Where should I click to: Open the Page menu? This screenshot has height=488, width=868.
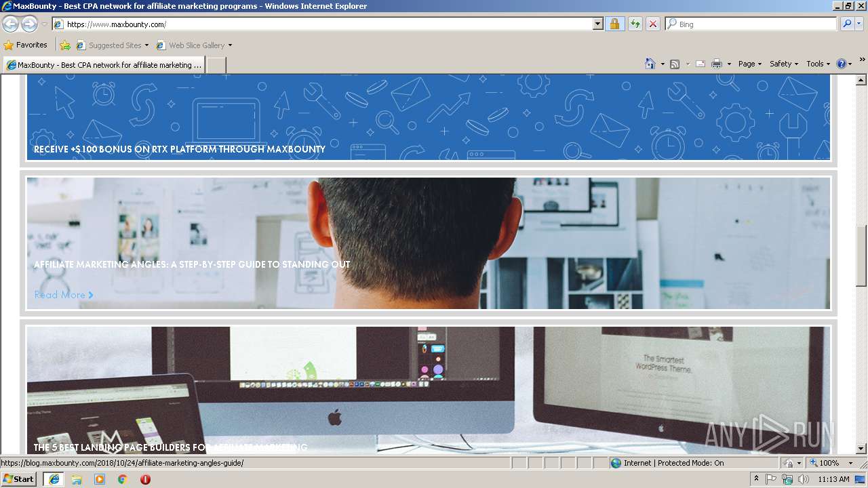click(x=750, y=64)
